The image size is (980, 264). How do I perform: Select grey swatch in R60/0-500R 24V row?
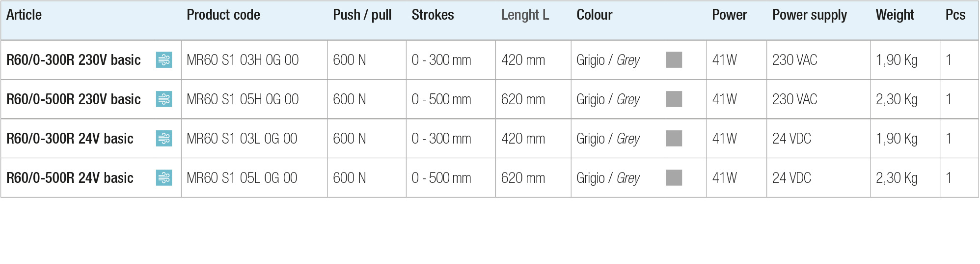click(x=674, y=178)
